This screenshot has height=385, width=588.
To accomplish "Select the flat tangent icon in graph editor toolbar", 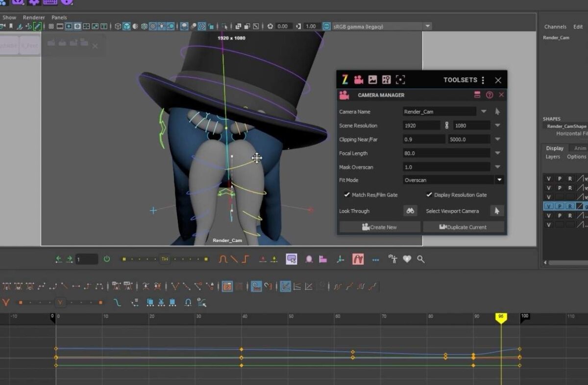I will (222, 259).
